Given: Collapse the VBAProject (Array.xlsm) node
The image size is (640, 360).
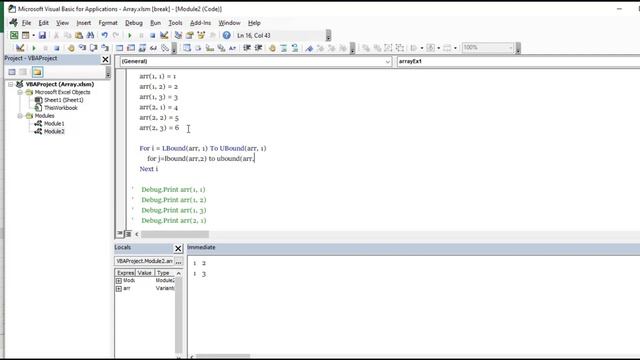Looking at the screenshot, I should click(11, 84).
